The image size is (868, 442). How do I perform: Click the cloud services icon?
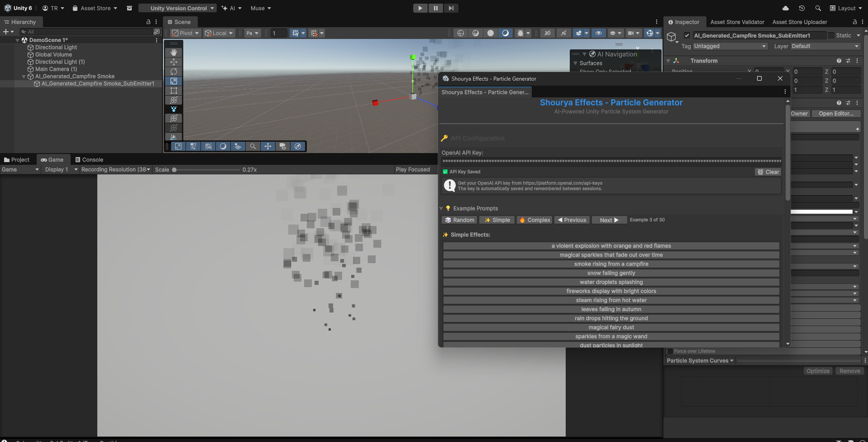[x=786, y=8]
